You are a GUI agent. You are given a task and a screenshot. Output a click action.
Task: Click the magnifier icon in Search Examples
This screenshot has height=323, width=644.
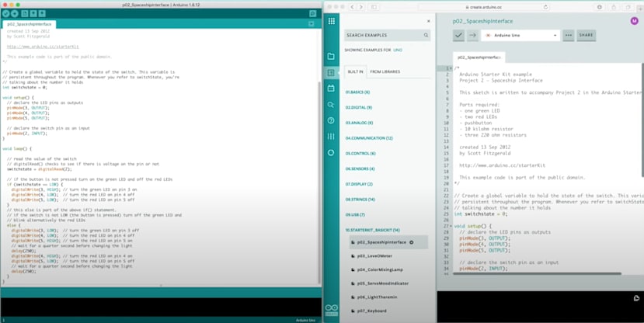[x=426, y=35]
